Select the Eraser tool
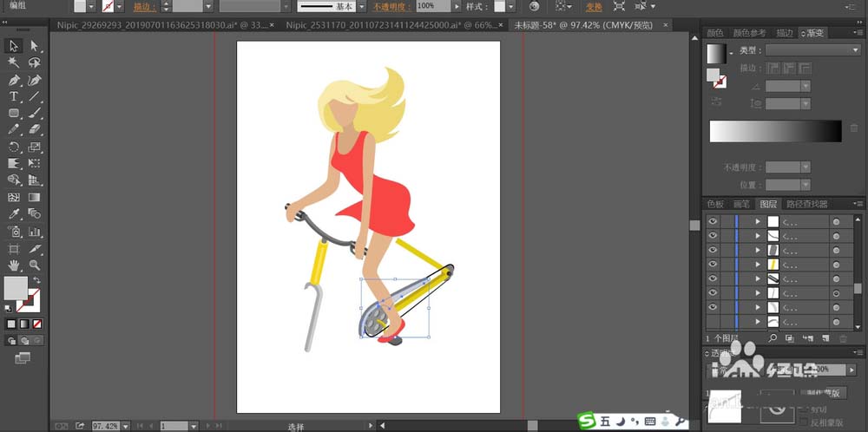Viewport: 868px width, 432px height. [x=35, y=129]
